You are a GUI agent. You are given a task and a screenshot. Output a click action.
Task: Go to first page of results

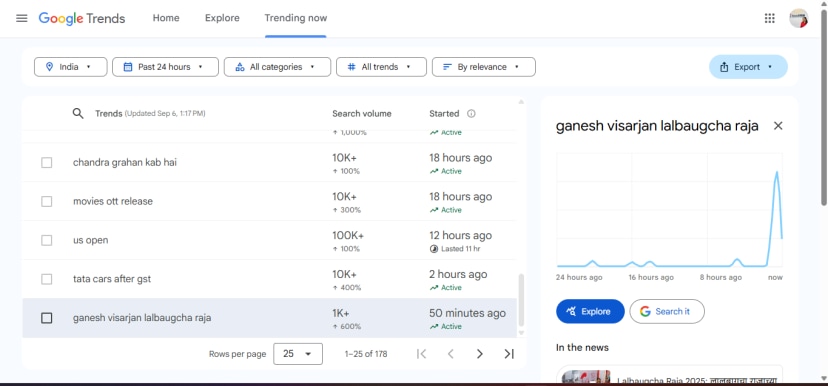point(421,354)
